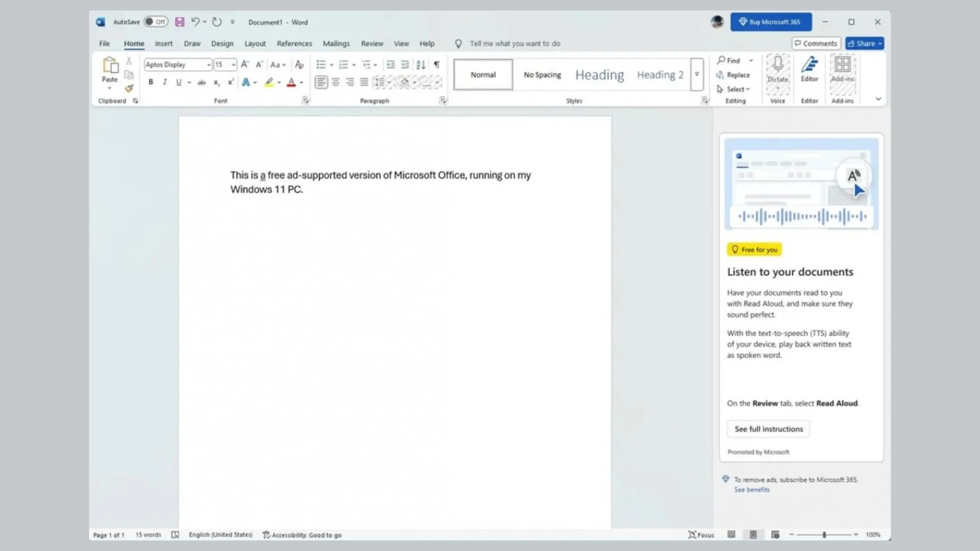Click the red font color button
The image size is (980, 551).
291,82
